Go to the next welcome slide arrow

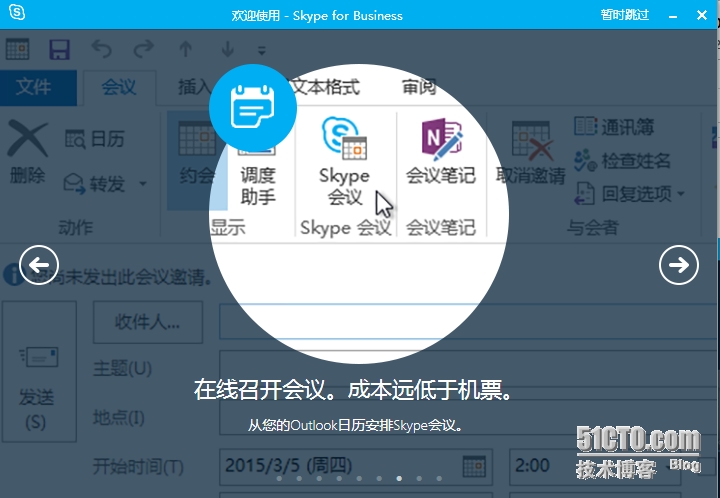point(679,265)
